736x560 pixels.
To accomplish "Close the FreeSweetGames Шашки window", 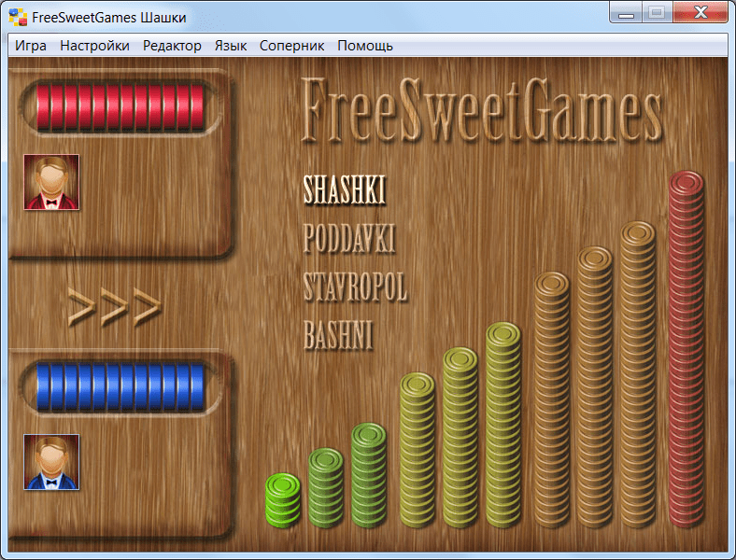I will point(701,13).
